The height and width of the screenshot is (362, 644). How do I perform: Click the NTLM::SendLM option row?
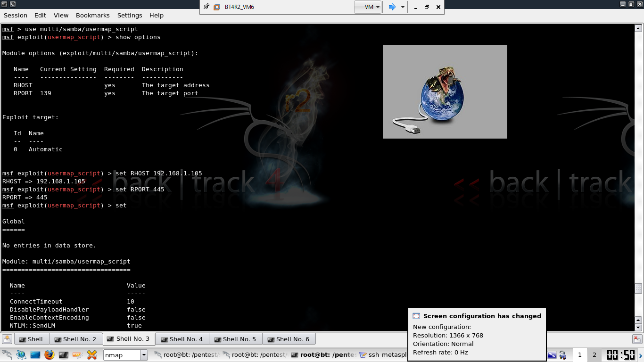click(x=76, y=325)
